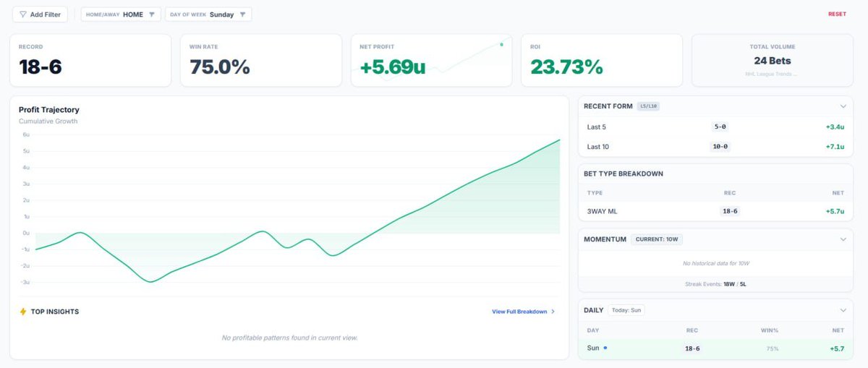Collapse the Momentum panel chevron
This screenshot has width=868, height=368.
click(x=843, y=239)
